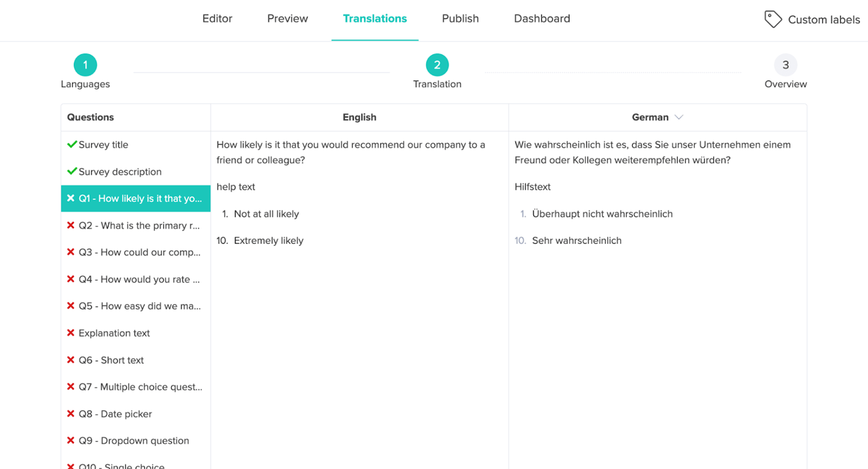Click the red X beside Explanation text

pyautogui.click(x=71, y=333)
